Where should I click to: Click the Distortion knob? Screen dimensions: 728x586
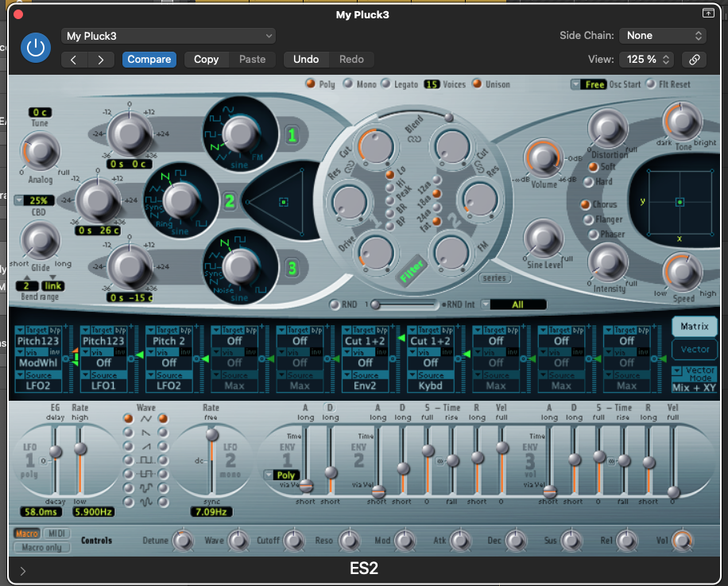(x=607, y=129)
